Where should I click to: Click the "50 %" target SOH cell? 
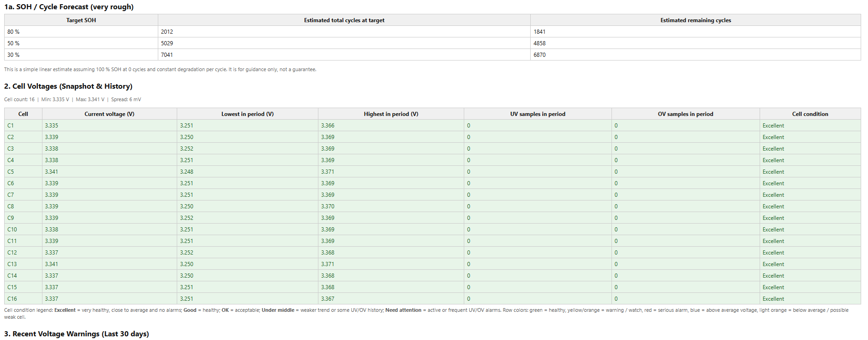[x=81, y=43]
